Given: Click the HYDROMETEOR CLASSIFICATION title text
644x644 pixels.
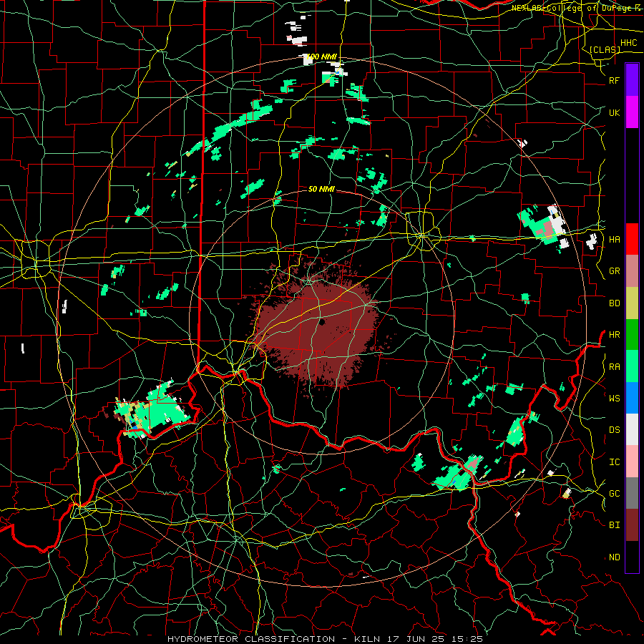Looking at the screenshot, I should (250, 639).
